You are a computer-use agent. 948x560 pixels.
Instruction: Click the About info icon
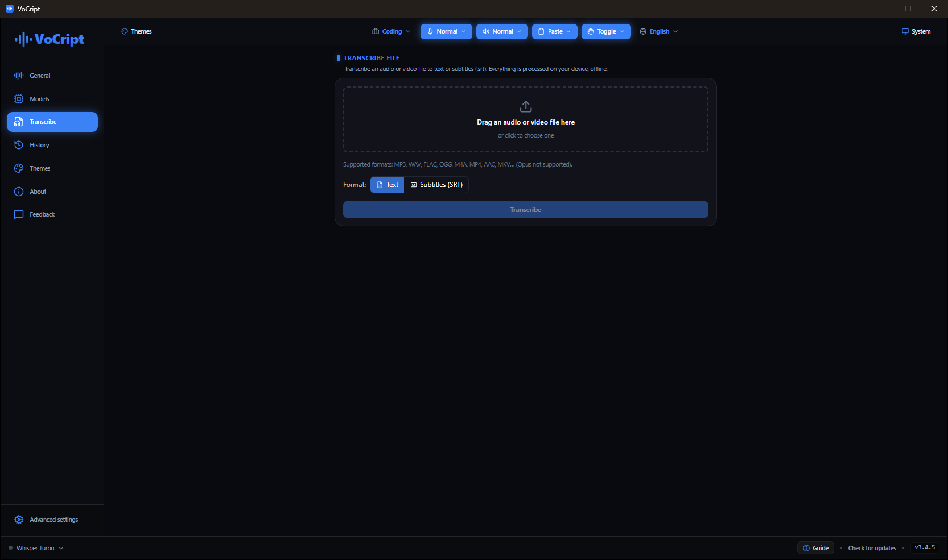coord(19,192)
